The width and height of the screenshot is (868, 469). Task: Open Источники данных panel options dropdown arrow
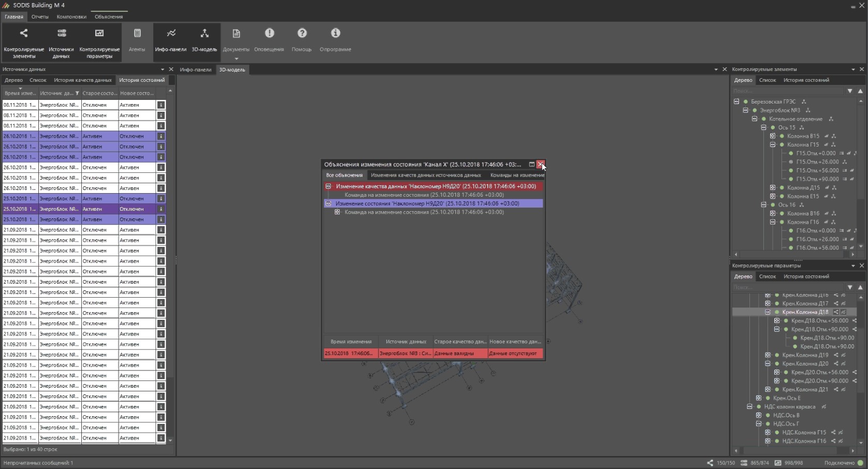[163, 69]
